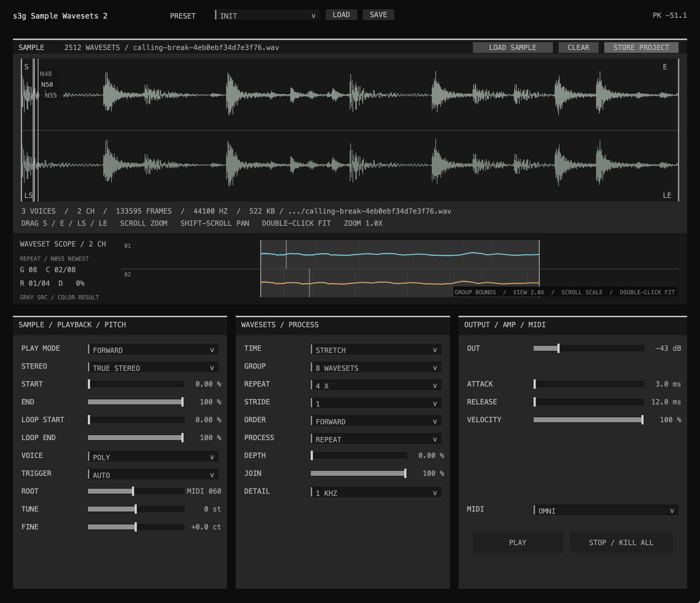Image resolution: width=700 pixels, height=603 pixels.
Task: Click the 3.0 ms attack value
Action: coord(668,384)
